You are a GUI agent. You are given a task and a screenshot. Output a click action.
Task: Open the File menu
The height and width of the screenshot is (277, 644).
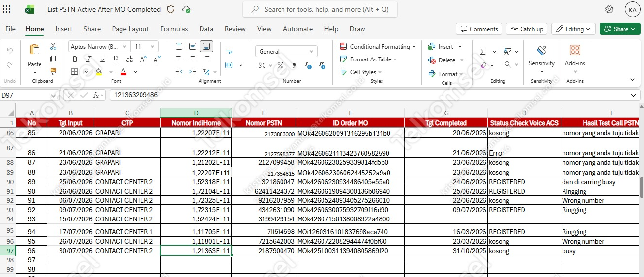(10, 29)
